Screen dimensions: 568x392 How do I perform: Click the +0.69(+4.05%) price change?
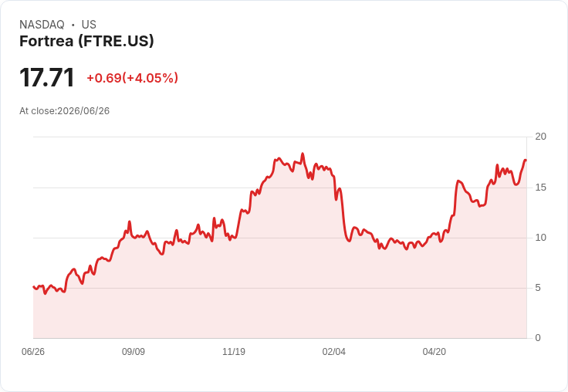(132, 78)
